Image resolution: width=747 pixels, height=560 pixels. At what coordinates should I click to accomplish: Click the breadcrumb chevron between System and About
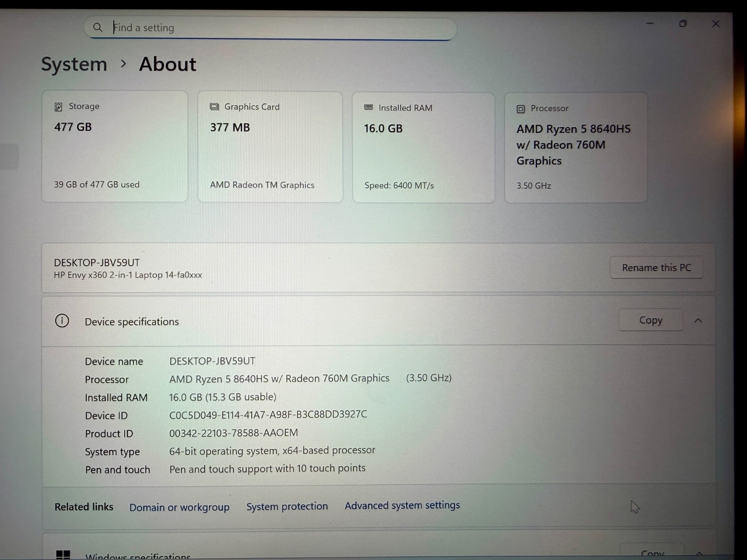coord(123,63)
